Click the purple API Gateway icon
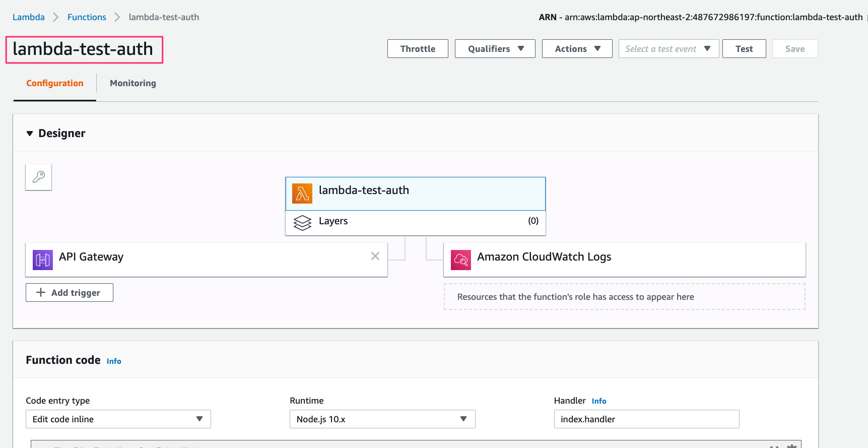 43,260
